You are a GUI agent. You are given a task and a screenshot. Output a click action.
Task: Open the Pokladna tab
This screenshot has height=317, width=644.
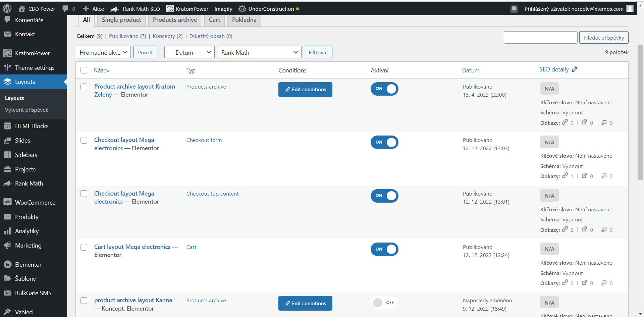[244, 20]
